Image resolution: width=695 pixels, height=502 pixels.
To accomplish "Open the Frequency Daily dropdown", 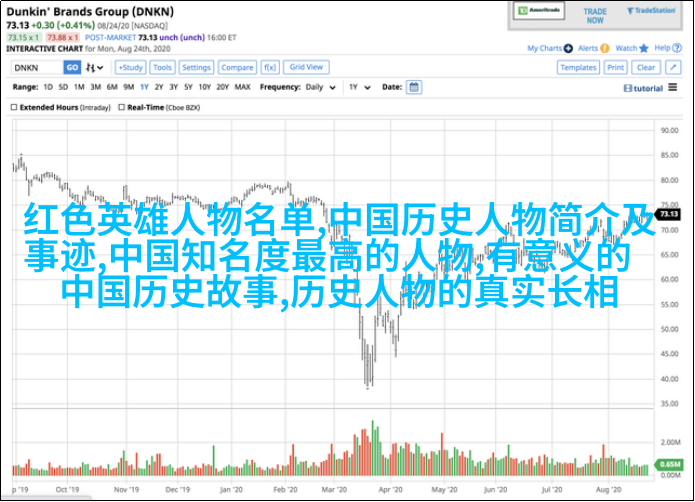I will click(320, 87).
